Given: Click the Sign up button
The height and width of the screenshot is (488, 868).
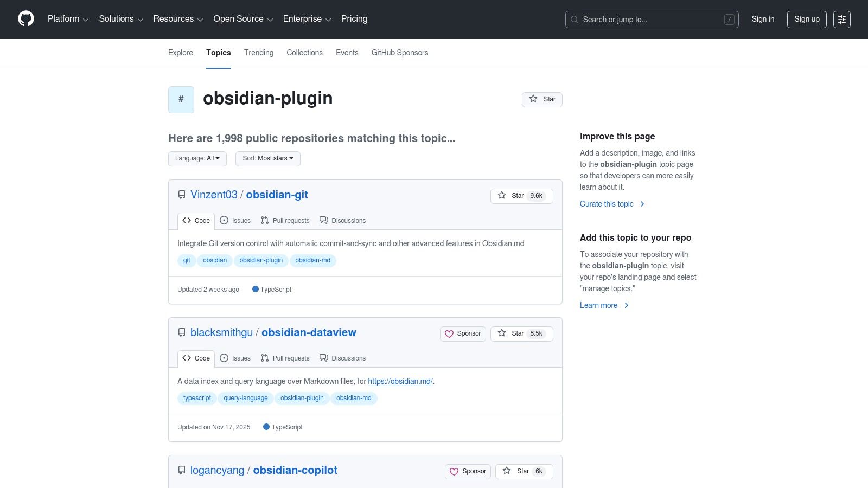Looking at the screenshot, I should [x=807, y=20].
